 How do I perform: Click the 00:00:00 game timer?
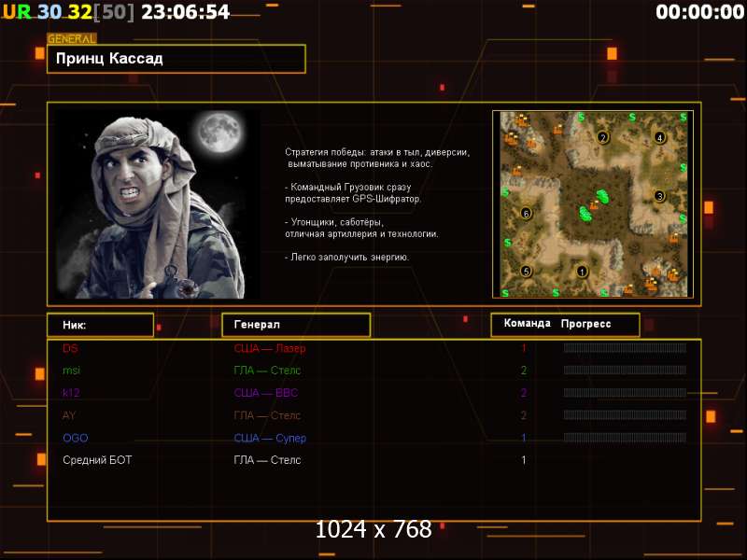699,12
